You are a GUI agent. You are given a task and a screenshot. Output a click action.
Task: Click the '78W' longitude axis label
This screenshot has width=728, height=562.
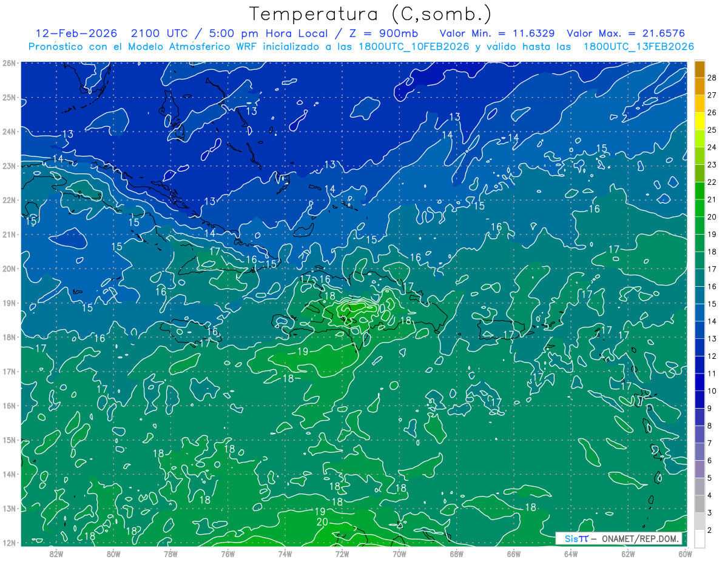pos(170,554)
